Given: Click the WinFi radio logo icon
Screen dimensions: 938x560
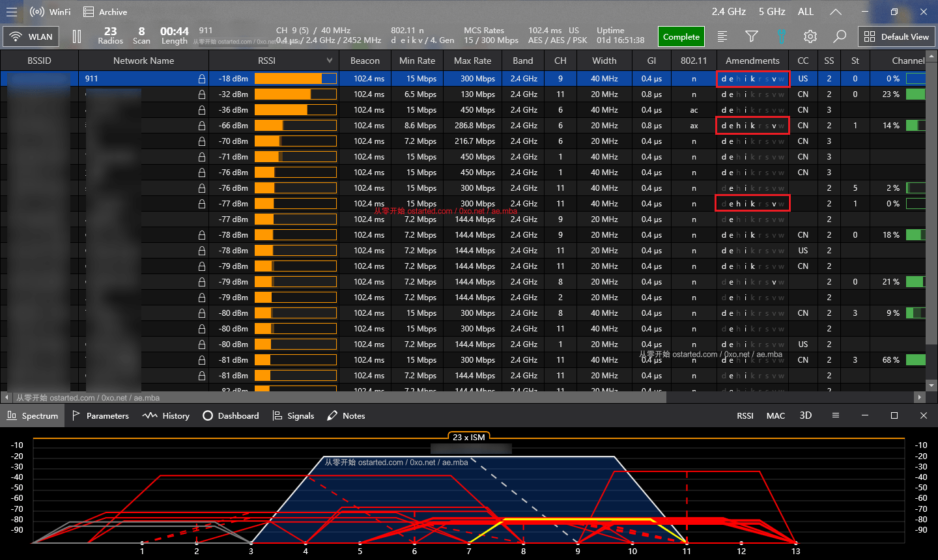Looking at the screenshot, I should 37,12.
